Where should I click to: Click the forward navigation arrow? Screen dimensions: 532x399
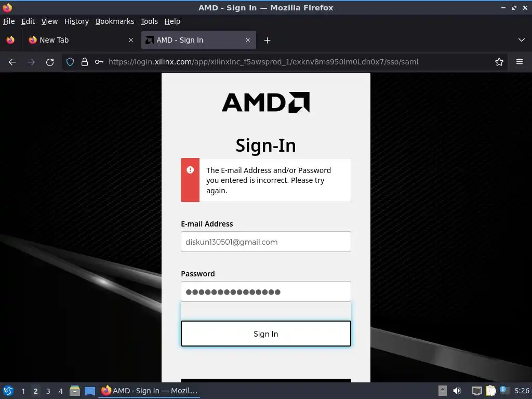click(31, 62)
